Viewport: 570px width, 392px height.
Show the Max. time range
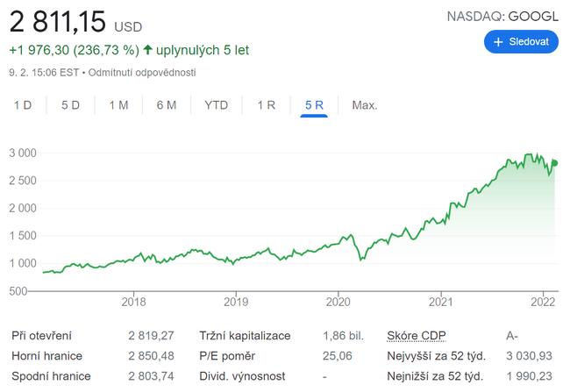click(x=364, y=105)
